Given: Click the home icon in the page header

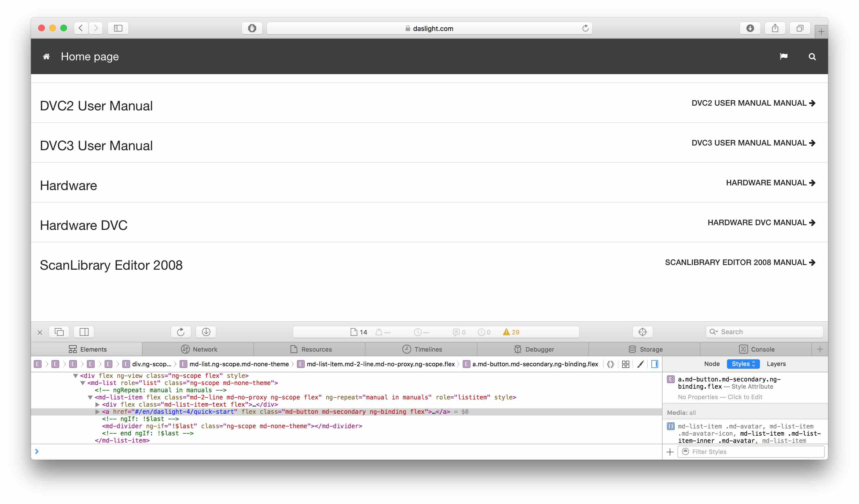Looking at the screenshot, I should (46, 56).
